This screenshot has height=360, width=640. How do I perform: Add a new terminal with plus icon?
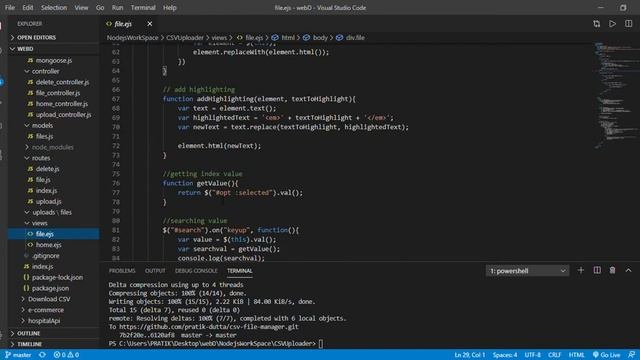pos(580,271)
